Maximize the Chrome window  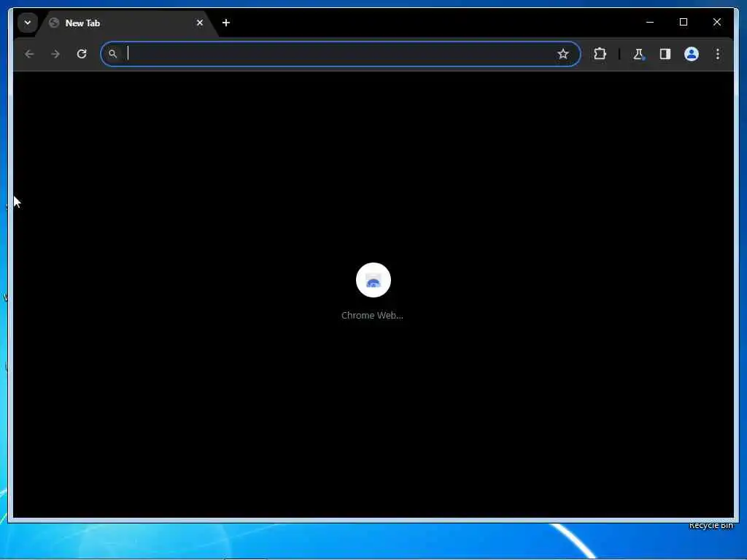click(x=683, y=22)
